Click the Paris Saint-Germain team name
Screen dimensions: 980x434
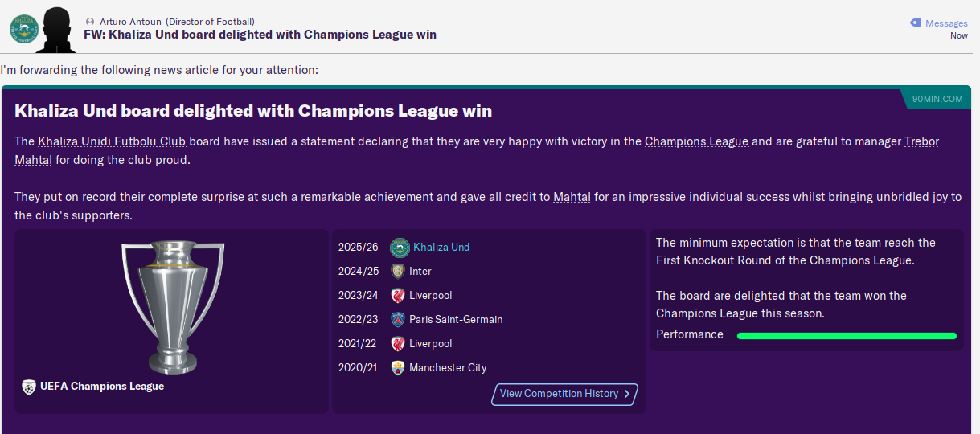click(x=456, y=320)
